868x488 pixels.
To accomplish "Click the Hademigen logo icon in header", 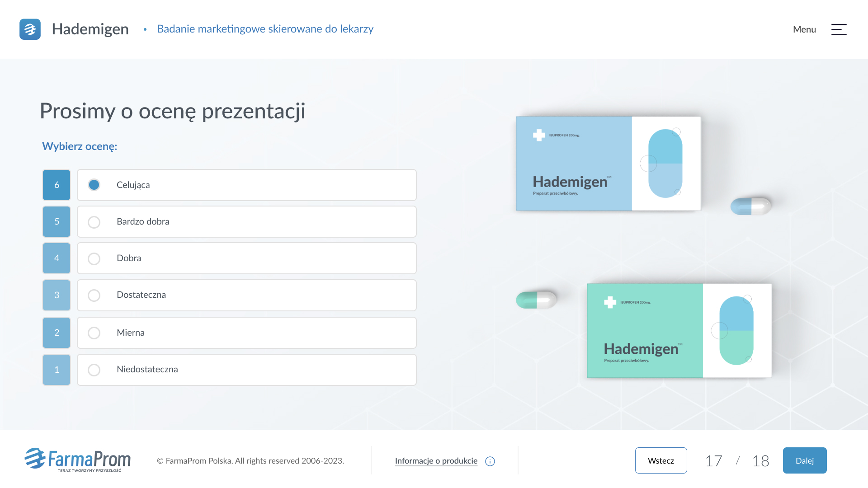I will coord(30,29).
